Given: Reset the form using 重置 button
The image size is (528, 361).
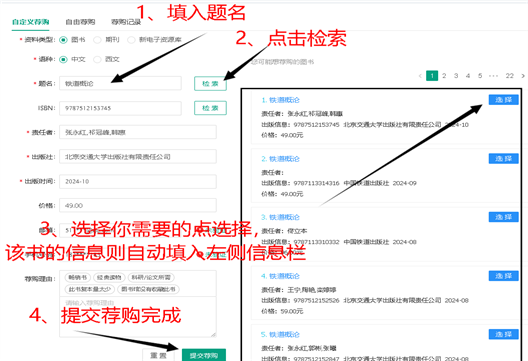Looking at the screenshot, I should (158, 355).
